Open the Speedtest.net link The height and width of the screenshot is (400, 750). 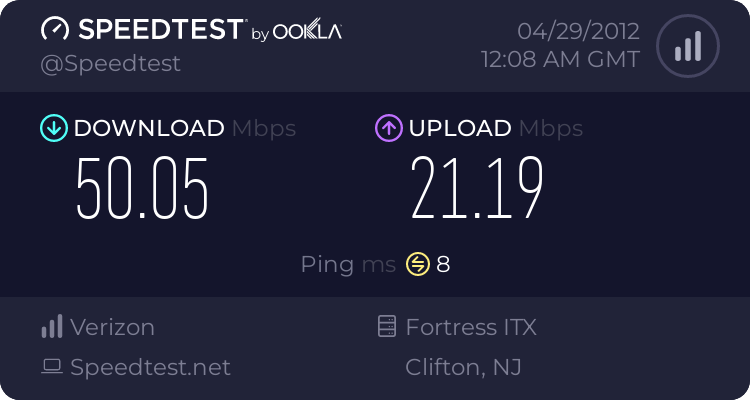click(x=150, y=367)
